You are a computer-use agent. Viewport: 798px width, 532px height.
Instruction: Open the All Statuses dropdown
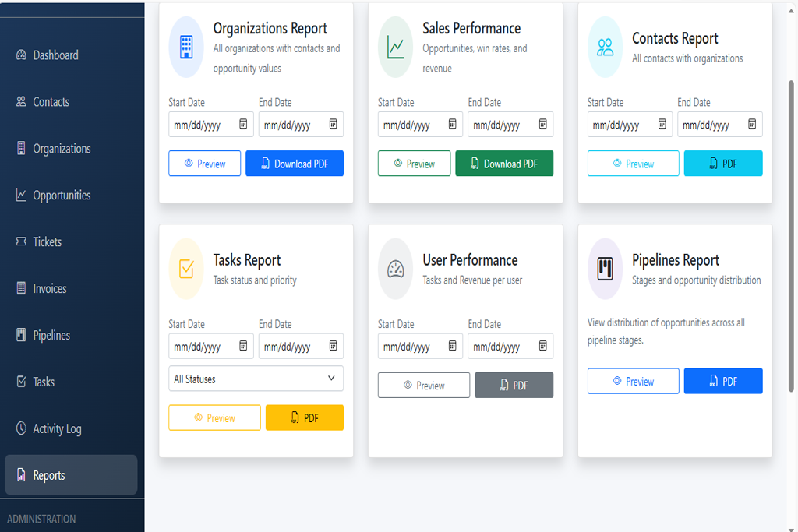click(256, 379)
